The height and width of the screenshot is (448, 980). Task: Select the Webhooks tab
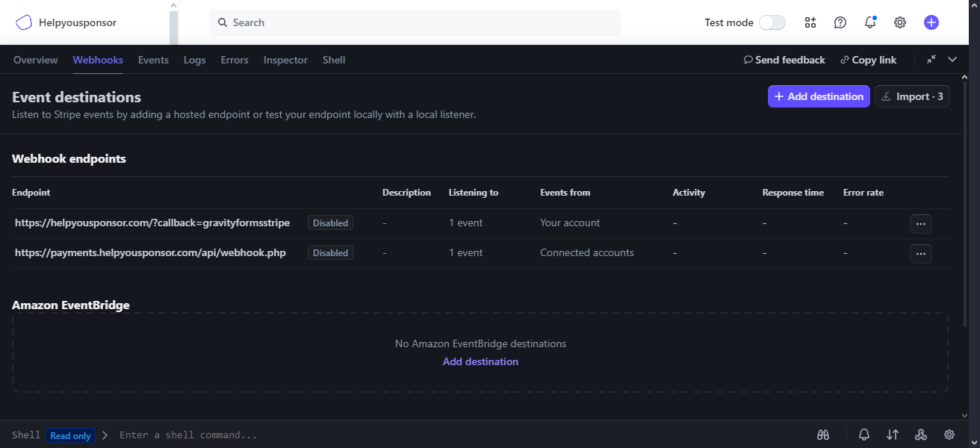(98, 60)
